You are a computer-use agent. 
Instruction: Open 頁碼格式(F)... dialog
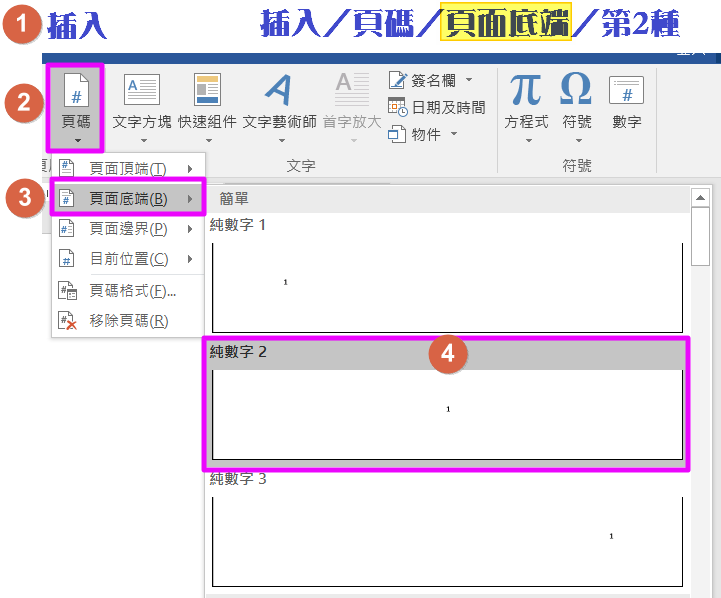(x=128, y=290)
